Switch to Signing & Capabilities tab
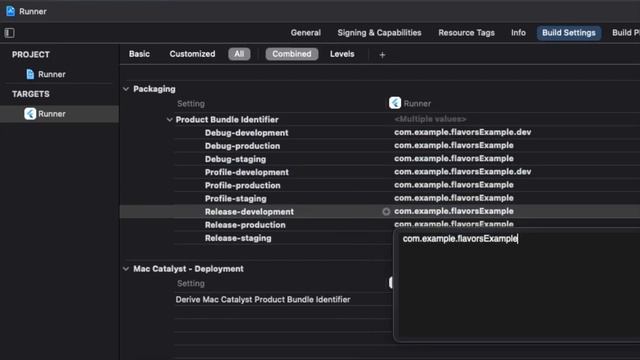This screenshot has width=640, height=360. point(379,33)
